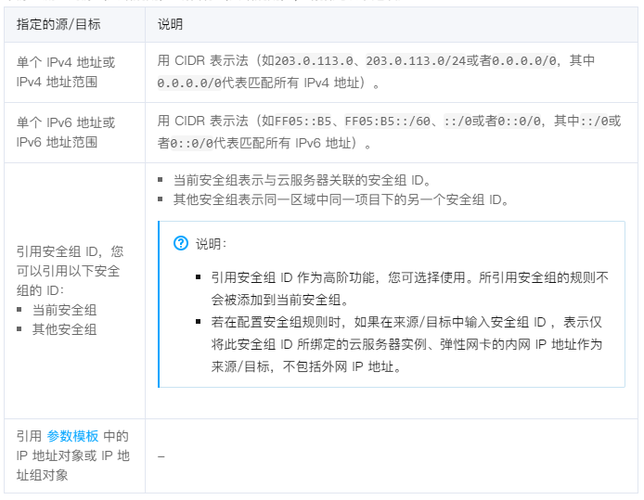Image resolution: width=644 pixels, height=500 pixels.
Task: Click the text IP 地址对象或 IP 地址组对象
Action: 73,465
